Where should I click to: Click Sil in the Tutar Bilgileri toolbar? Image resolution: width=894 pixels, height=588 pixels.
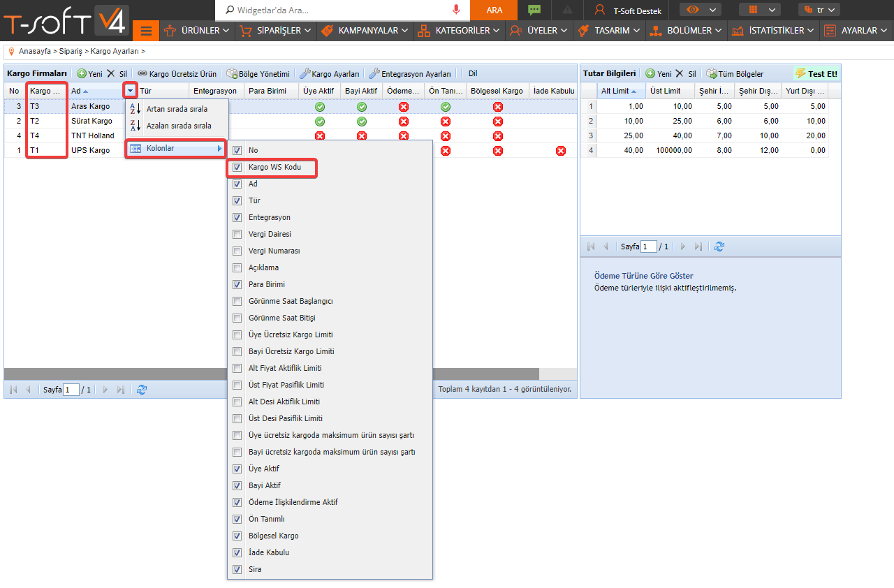click(685, 73)
